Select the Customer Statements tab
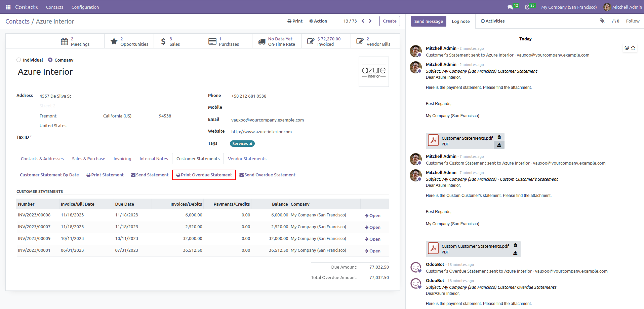The width and height of the screenshot is (644, 309). (x=198, y=159)
